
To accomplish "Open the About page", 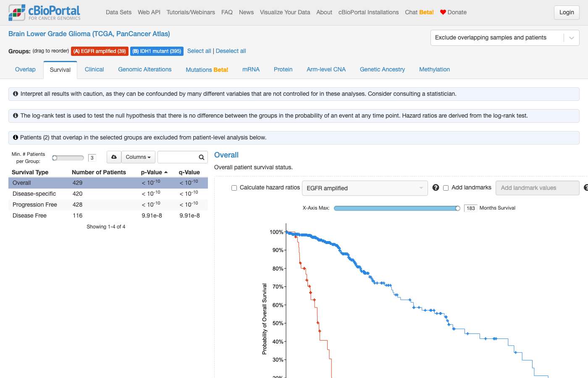I will [324, 12].
